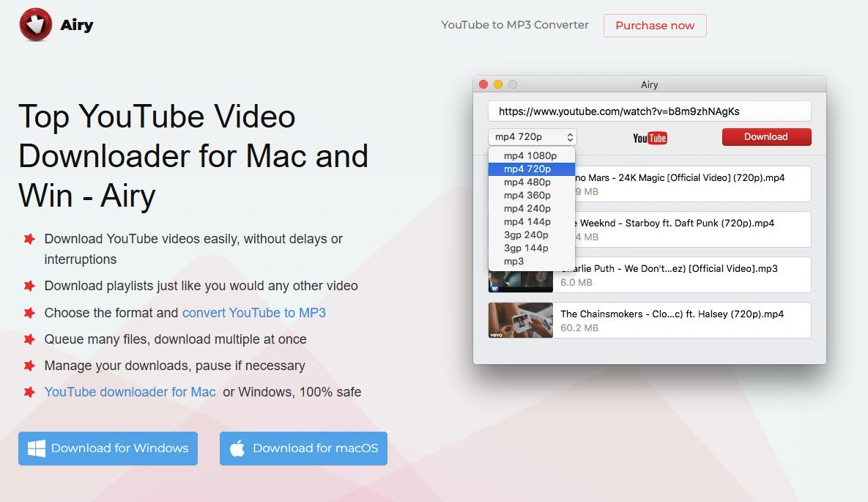Click the 24K Magic Official Video download row
Image resolution: width=868 pixels, height=502 pixels.
coord(692,184)
